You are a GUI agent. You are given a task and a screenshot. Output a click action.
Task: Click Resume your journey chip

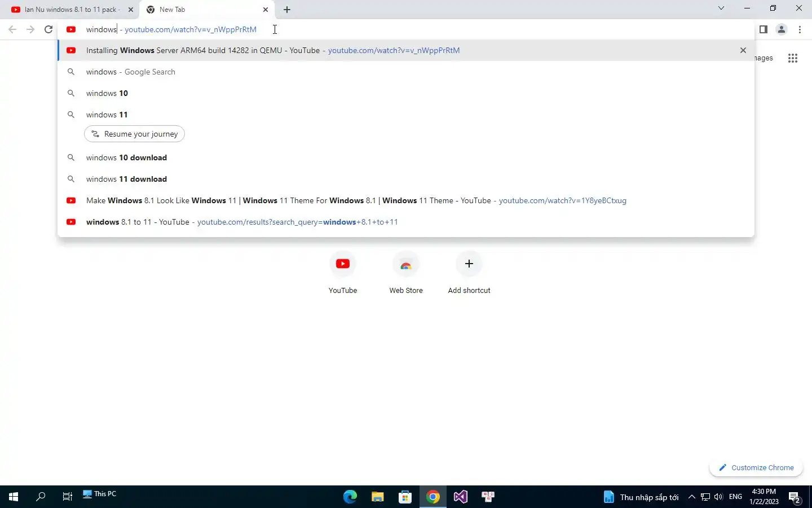click(x=134, y=134)
